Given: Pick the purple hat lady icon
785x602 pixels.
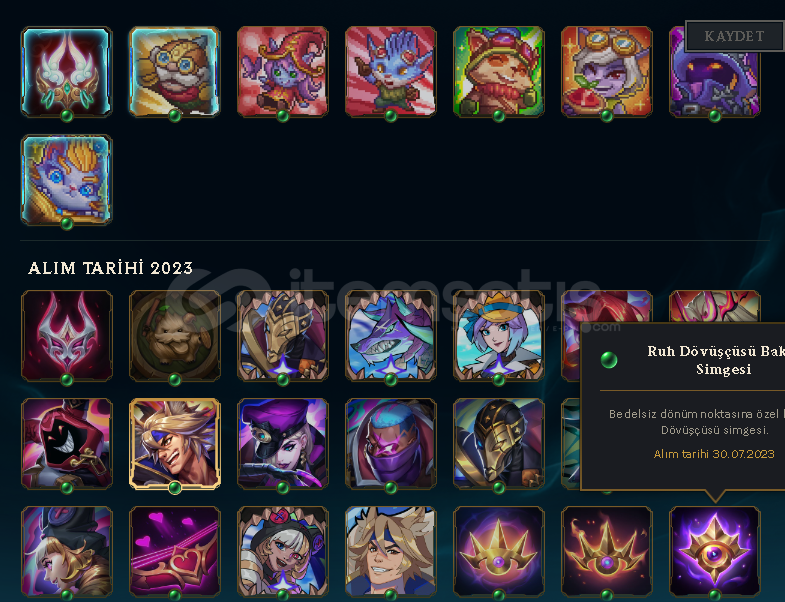Looking at the screenshot, I should click(x=282, y=444).
